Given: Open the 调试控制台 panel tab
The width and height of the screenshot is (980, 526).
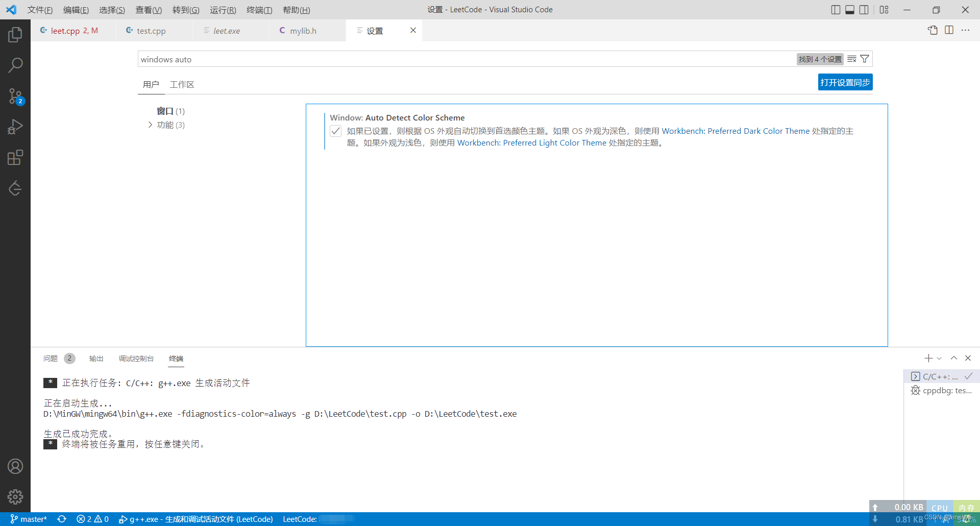Looking at the screenshot, I should coord(136,358).
